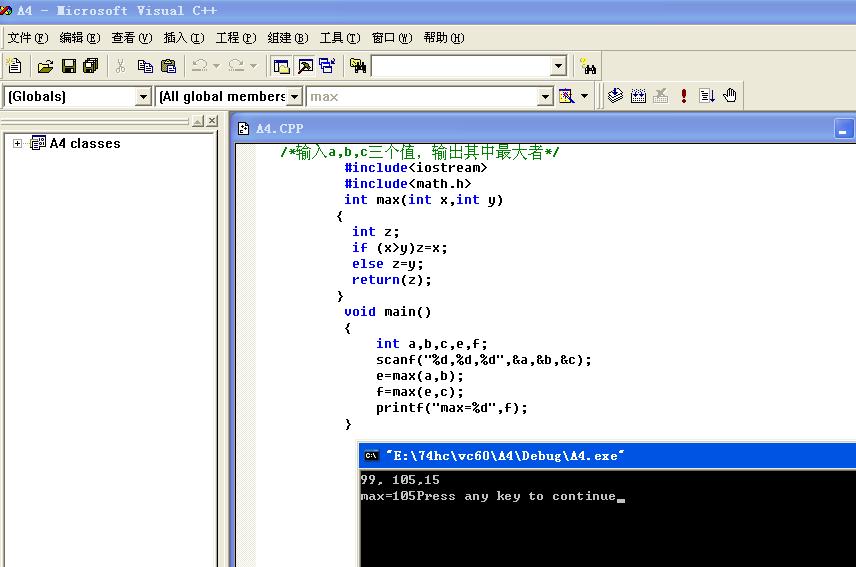Open the max function members dropdown
This screenshot has width=856, height=567.
click(x=545, y=97)
